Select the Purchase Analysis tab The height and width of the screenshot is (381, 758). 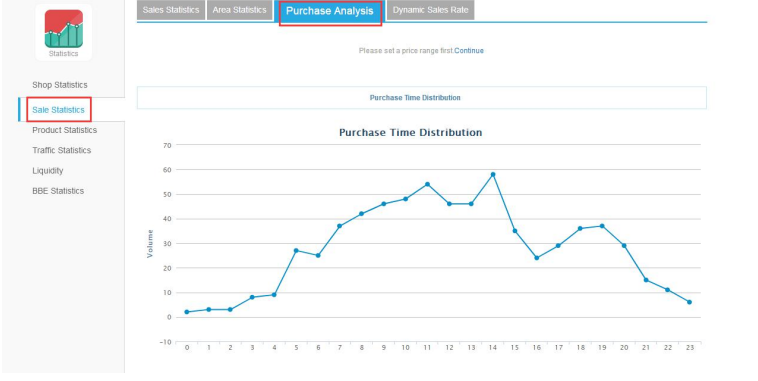click(x=330, y=11)
